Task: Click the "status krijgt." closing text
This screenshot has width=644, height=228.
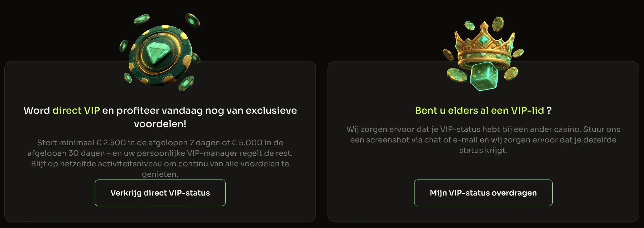Action: point(483,150)
